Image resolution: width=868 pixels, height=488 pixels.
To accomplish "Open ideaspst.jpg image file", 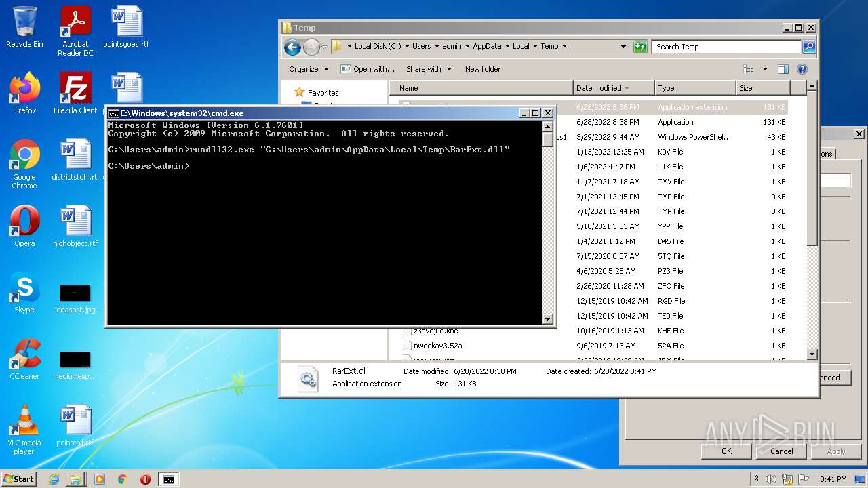I will (75, 298).
